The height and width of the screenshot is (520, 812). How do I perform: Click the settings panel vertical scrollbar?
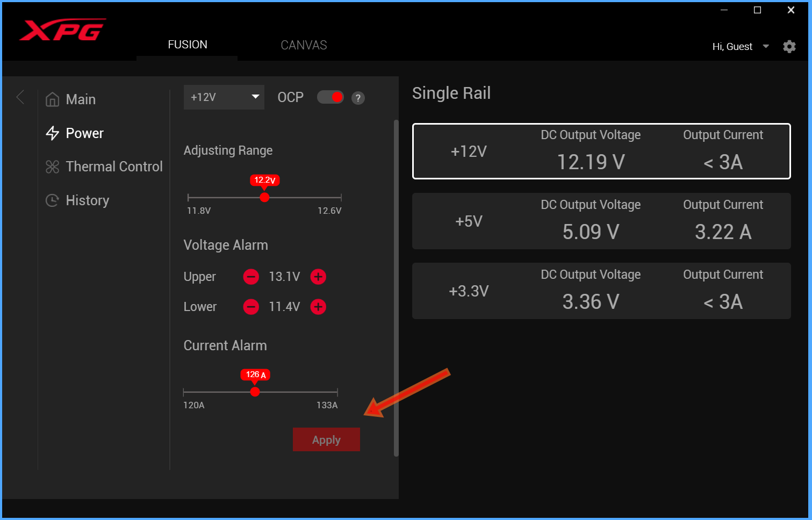(397, 288)
